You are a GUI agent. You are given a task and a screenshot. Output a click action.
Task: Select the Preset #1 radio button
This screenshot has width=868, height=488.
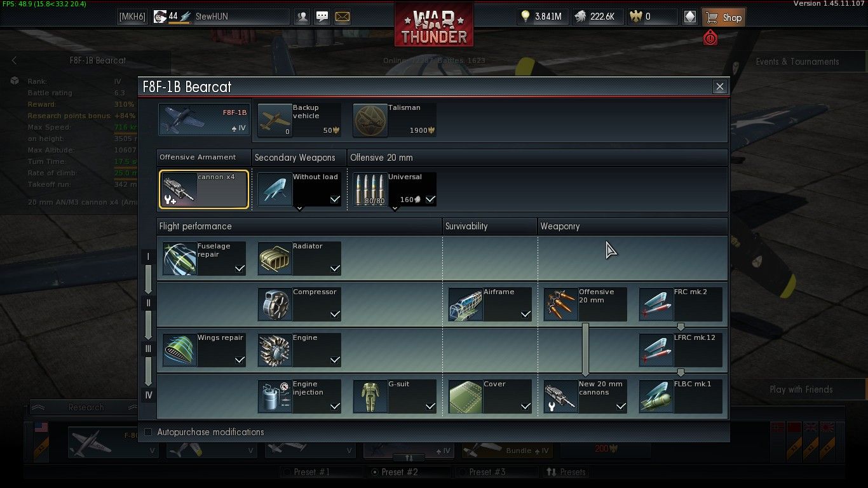click(287, 472)
